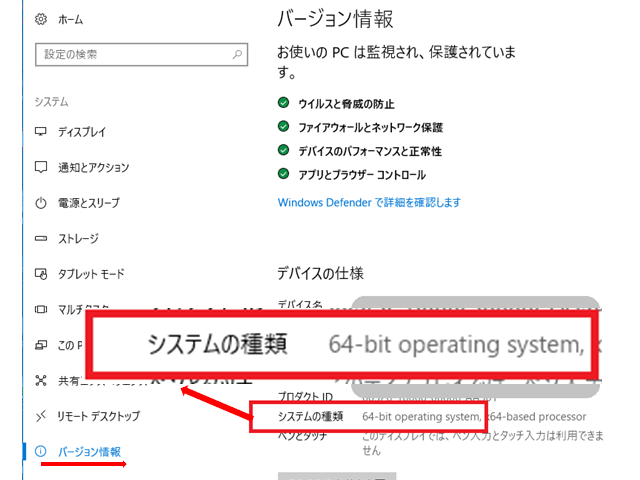Select the タブレット モード icon

pyautogui.click(x=41, y=274)
